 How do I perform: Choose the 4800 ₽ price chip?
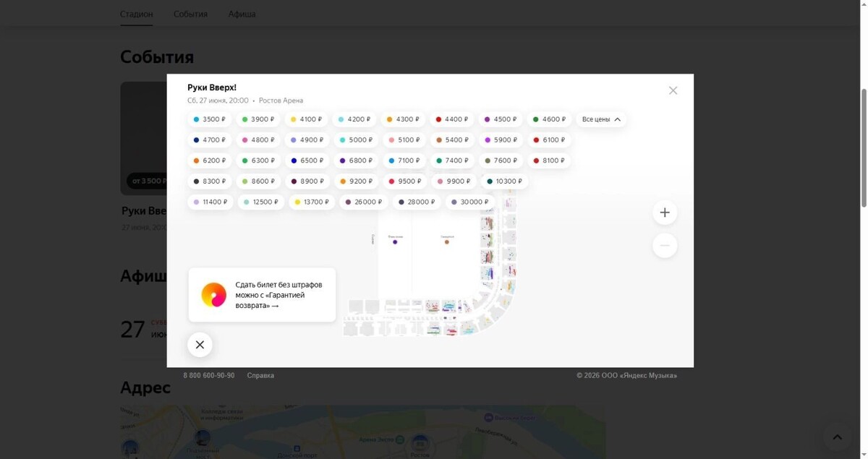(258, 140)
